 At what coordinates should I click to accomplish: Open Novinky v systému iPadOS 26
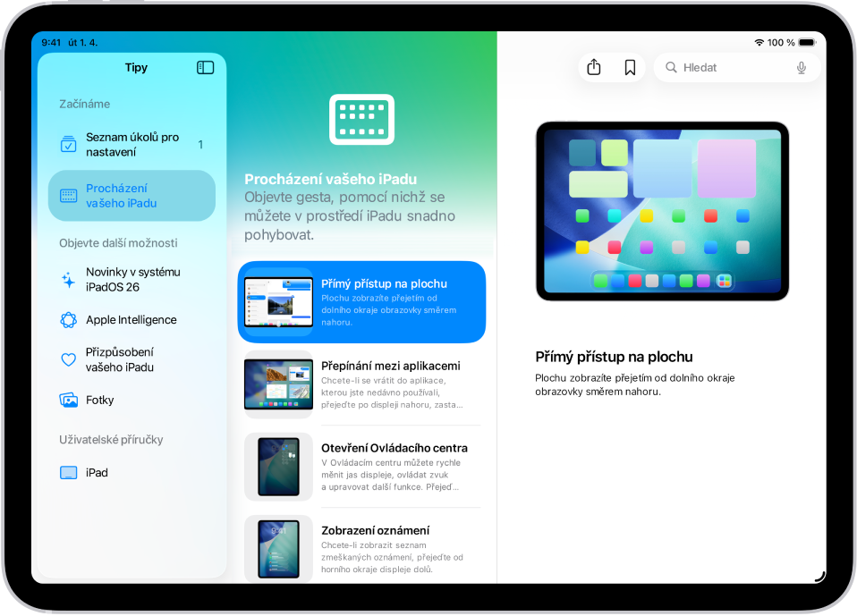132,280
